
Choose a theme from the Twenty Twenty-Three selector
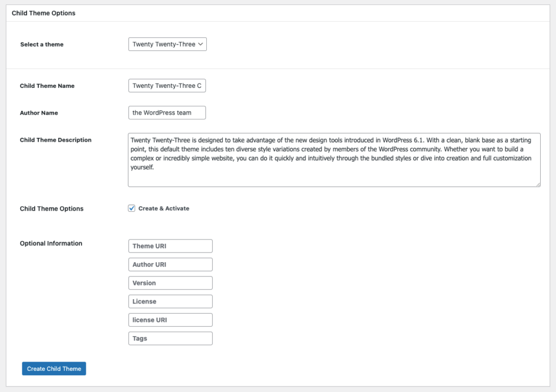167,44
